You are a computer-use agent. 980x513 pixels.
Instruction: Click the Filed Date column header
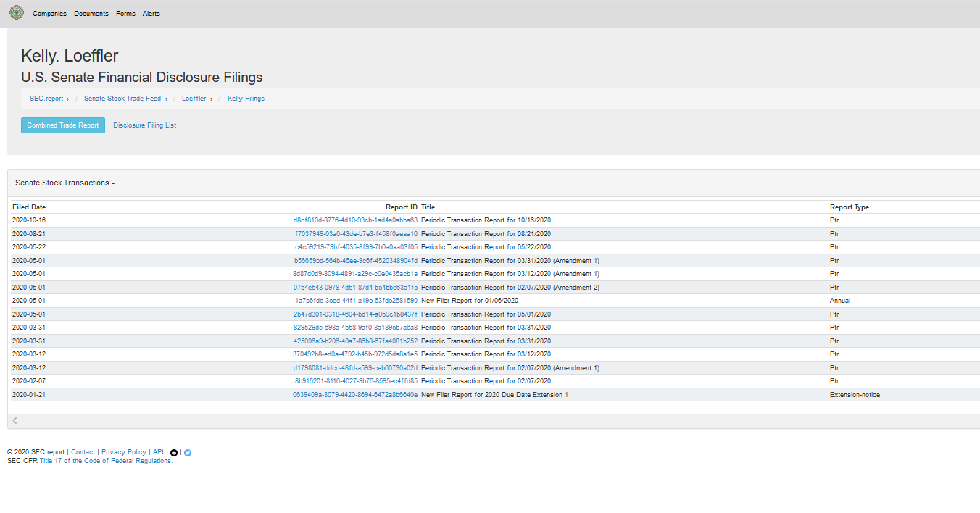(x=29, y=207)
